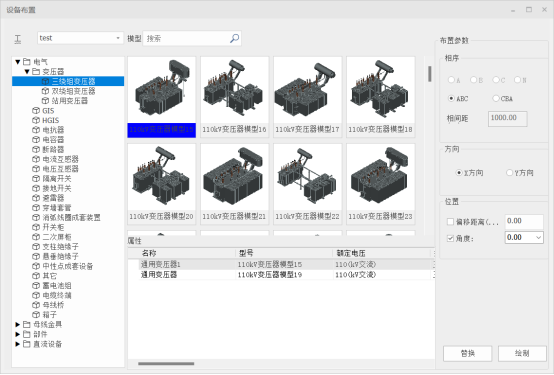Open the 二次屏柜 category
The width and height of the screenshot is (554, 375).
coord(52,237)
